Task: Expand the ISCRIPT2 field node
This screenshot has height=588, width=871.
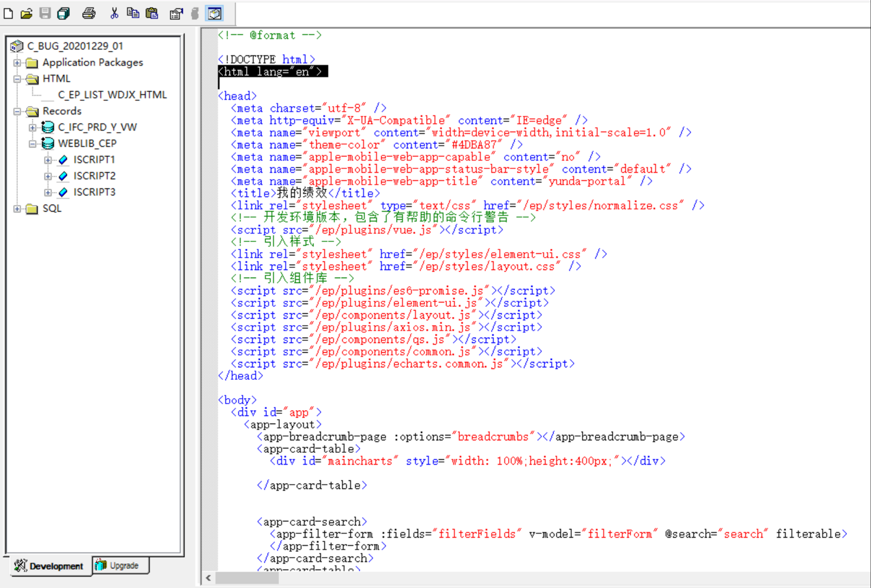Action: [x=48, y=177]
